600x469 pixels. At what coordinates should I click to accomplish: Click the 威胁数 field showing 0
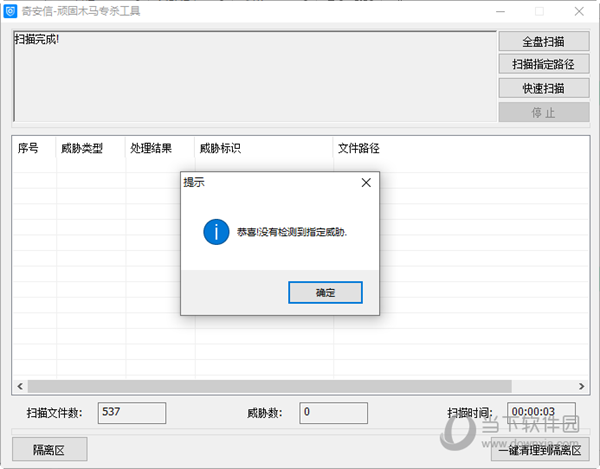click(x=334, y=413)
